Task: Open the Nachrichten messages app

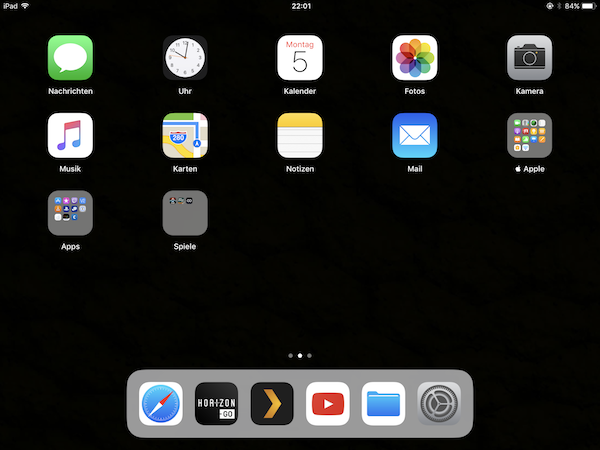Action: point(70,58)
